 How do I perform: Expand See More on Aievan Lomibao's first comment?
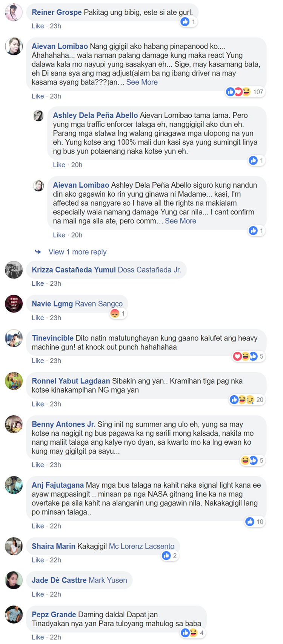(142, 82)
